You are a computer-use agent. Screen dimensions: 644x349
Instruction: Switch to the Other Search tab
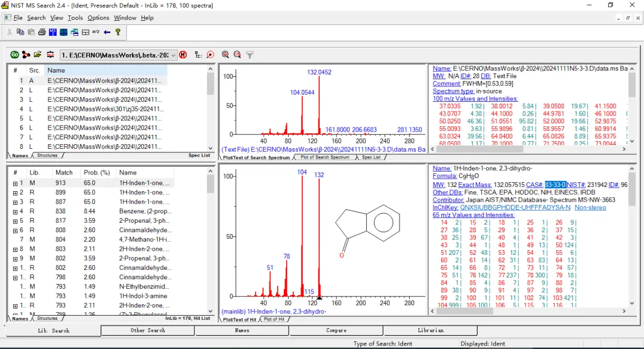coord(147,331)
